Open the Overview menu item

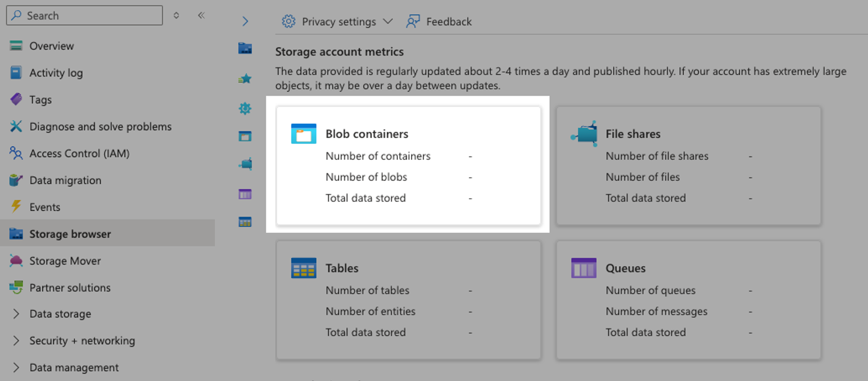coord(51,46)
